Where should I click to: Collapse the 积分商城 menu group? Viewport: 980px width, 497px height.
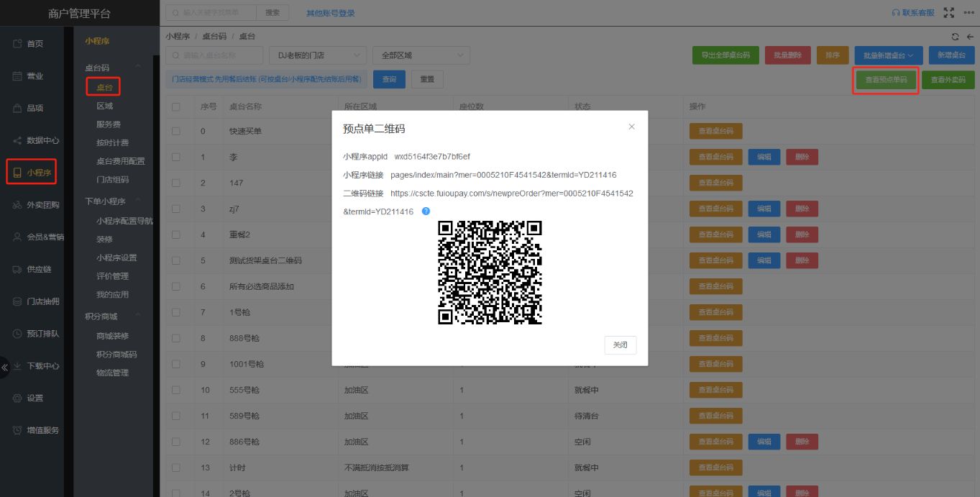click(114, 316)
